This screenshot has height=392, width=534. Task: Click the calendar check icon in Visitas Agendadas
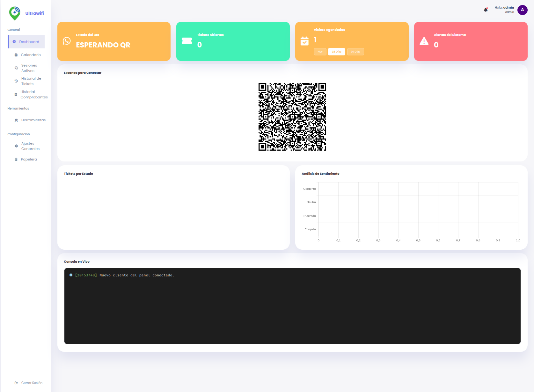[304, 41]
